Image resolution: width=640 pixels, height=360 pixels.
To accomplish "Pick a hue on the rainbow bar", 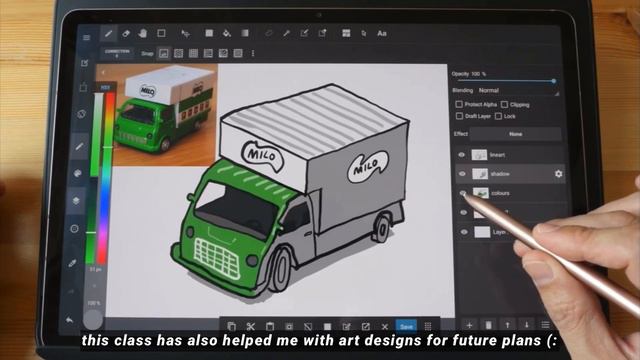I will tap(107, 178).
